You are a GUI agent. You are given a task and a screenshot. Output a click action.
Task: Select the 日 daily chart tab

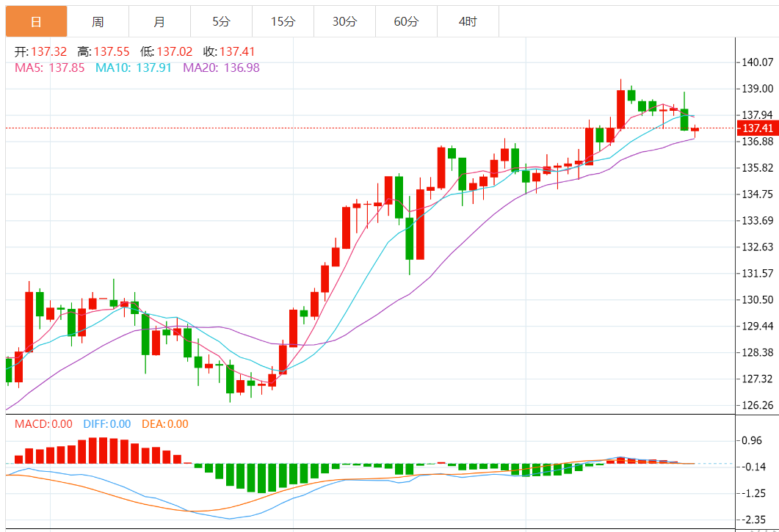pyautogui.click(x=36, y=21)
